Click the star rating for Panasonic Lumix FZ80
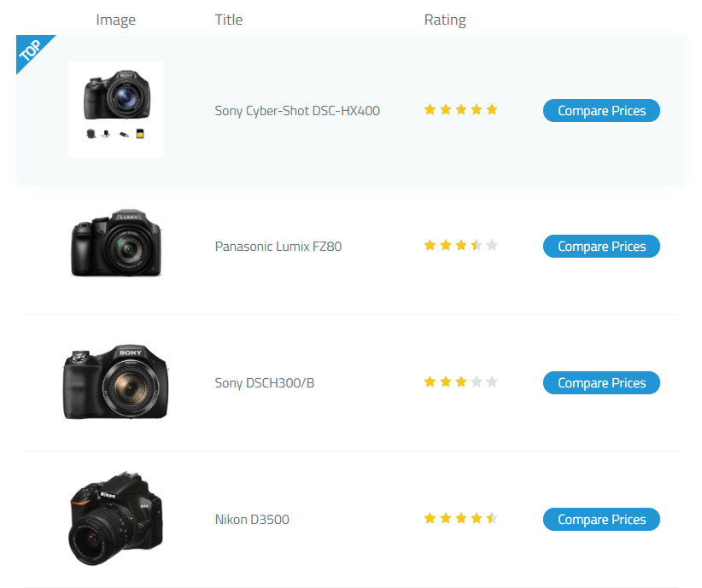The image size is (702, 588). [x=460, y=245]
